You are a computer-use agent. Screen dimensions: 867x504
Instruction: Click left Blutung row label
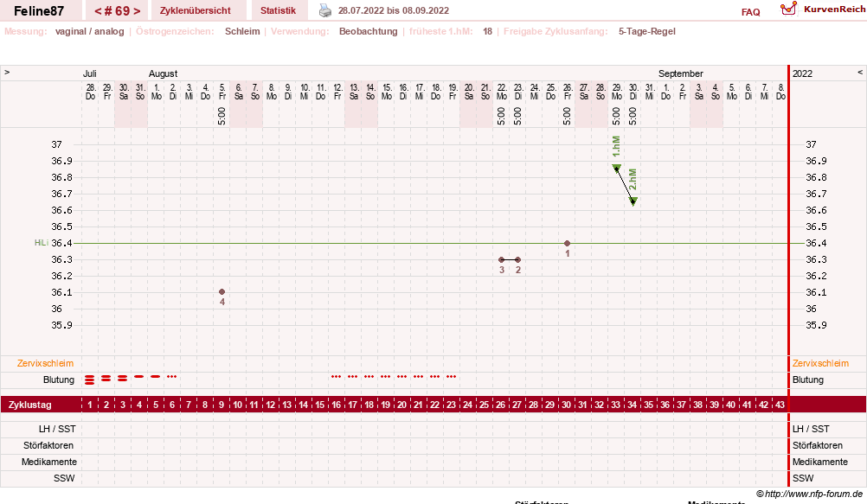pos(59,380)
